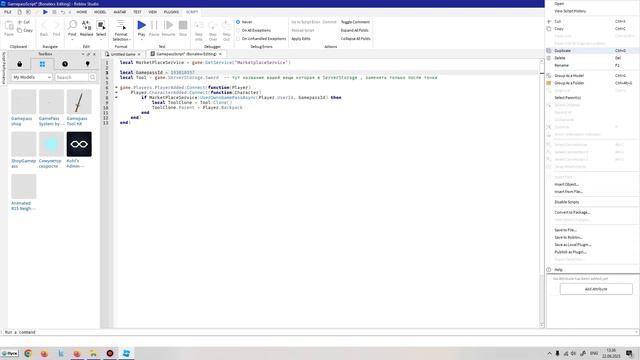
Task: Click the new file icon in quick-access toolbar
Action: (x=19, y=12)
